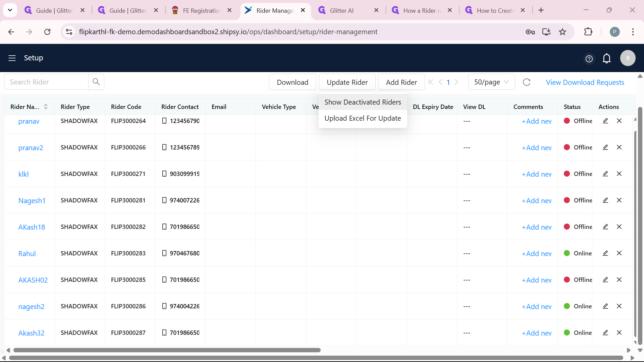
Task: Select Upload Excel For Update option
Action: click(363, 118)
